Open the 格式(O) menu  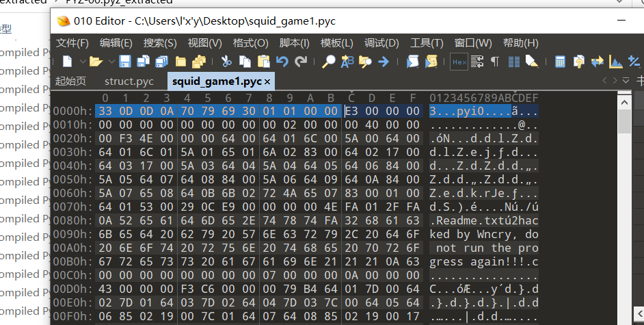[x=250, y=43]
